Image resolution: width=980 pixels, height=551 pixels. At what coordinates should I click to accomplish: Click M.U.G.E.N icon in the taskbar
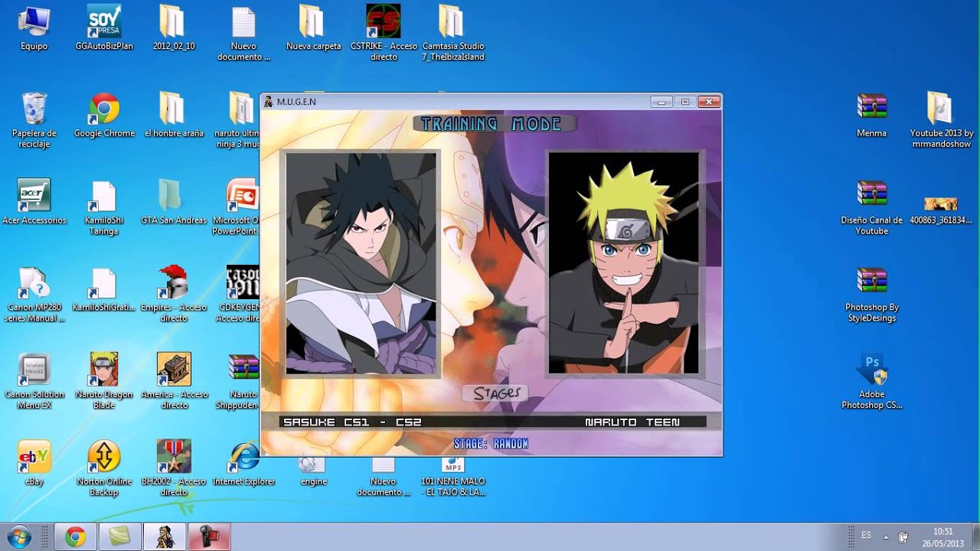tap(165, 537)
